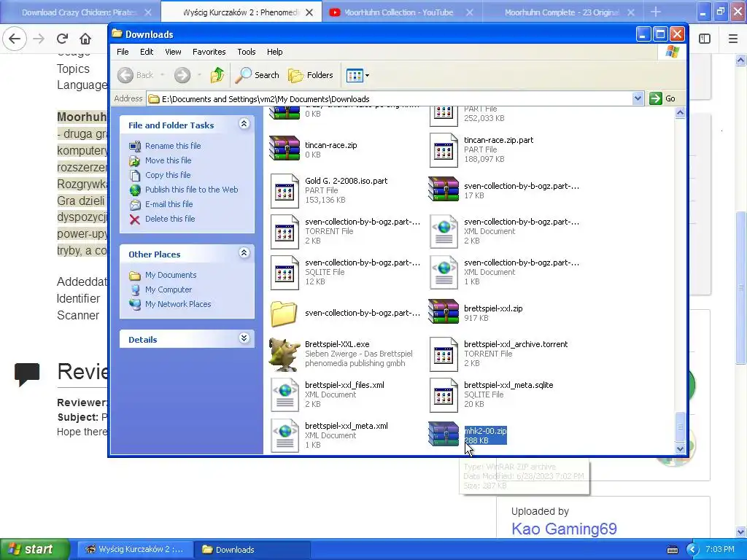
Task: Select brettspiel-xxl_meta.sqlite icon
Action: point(443,394)
